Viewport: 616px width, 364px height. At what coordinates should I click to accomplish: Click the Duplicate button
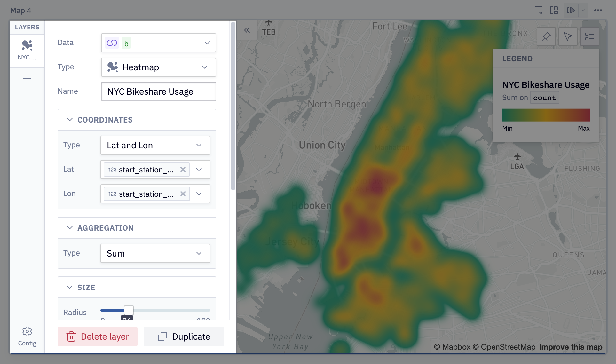(x=184, y=336)
